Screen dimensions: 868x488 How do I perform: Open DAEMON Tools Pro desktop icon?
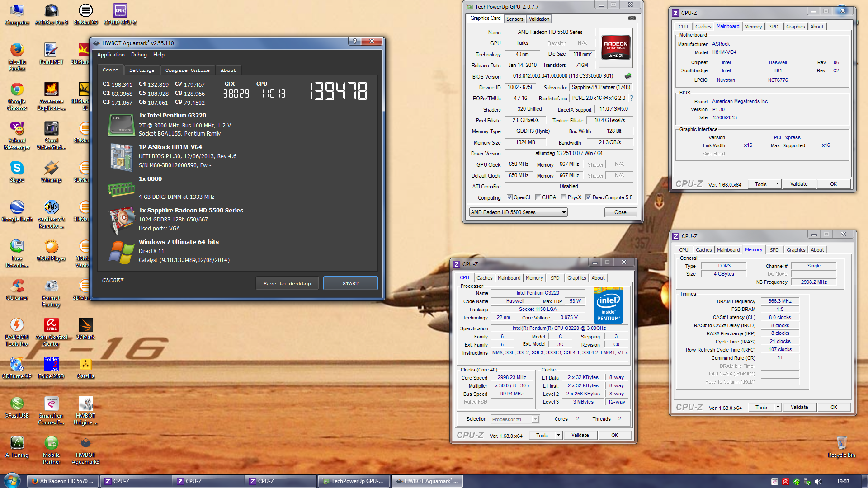pos(17,332)
